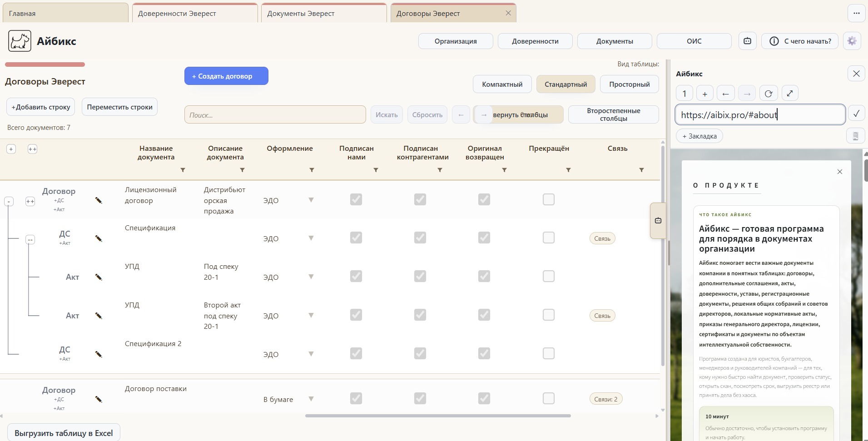Open the Документы section in header
The image size is (868, 441).
coord(615,41)
